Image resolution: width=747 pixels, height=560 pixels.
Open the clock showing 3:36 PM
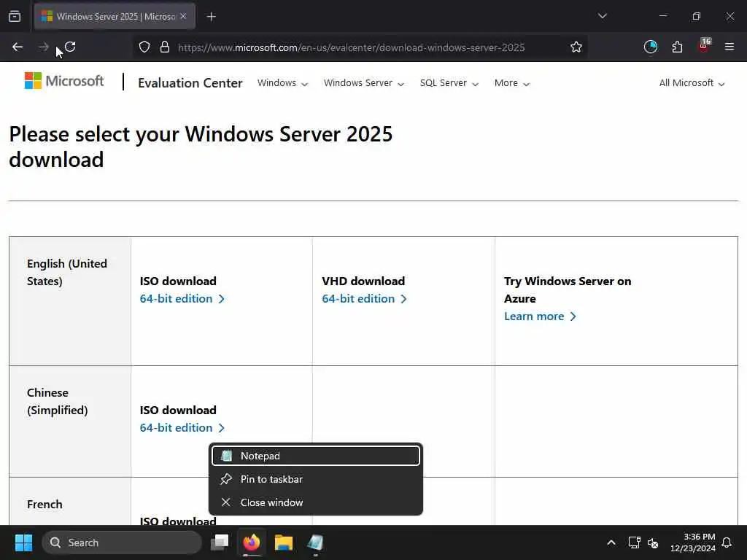pos(693,542)
